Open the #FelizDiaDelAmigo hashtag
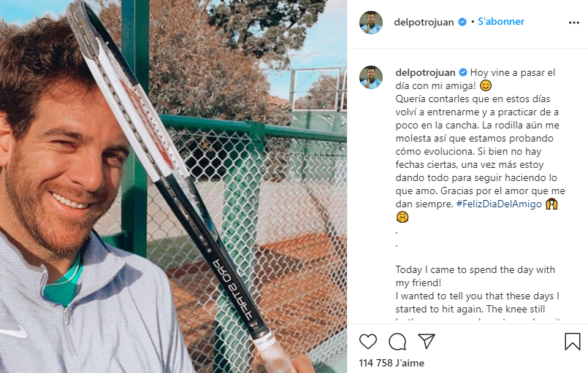Viewport: 588px width, 373px height. (x=499, y=204)
